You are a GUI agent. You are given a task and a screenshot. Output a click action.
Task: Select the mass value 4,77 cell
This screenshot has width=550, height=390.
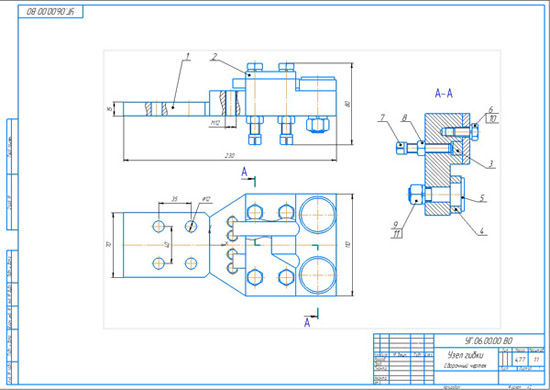tap(520, 359)
